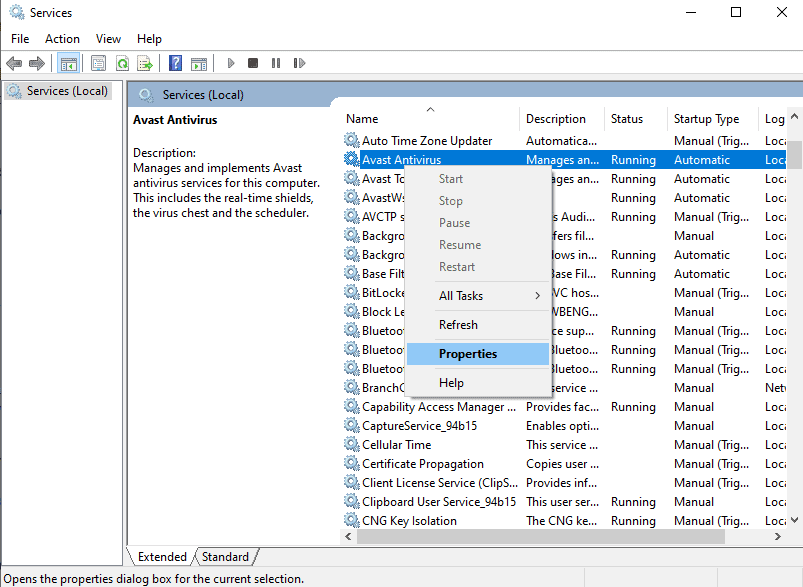The width and height of the screenshot is (803, 587).
Task: Click the gear icon of Capability Access Manager
Action: point(352,406)
